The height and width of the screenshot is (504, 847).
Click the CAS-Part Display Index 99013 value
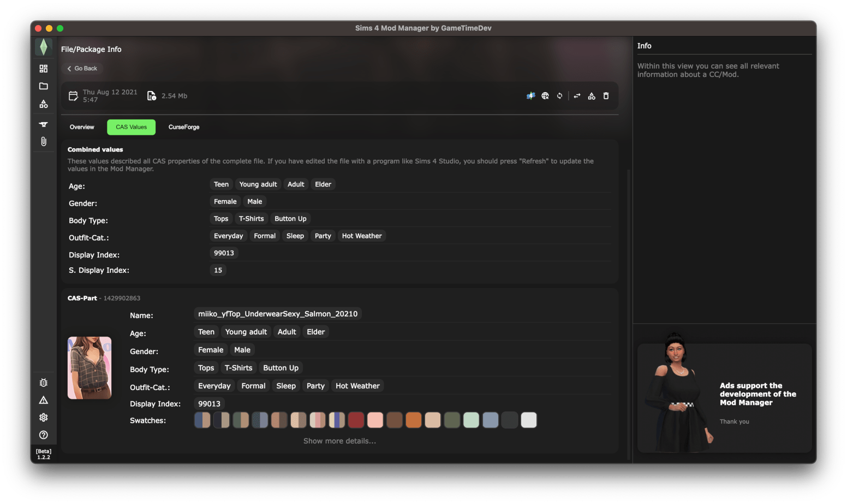coord(209,404)
